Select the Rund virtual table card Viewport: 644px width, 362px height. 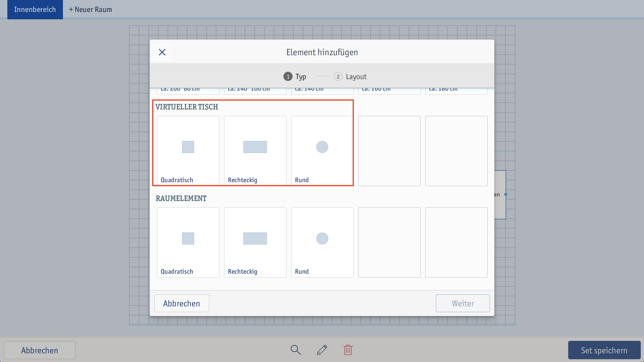322,151
